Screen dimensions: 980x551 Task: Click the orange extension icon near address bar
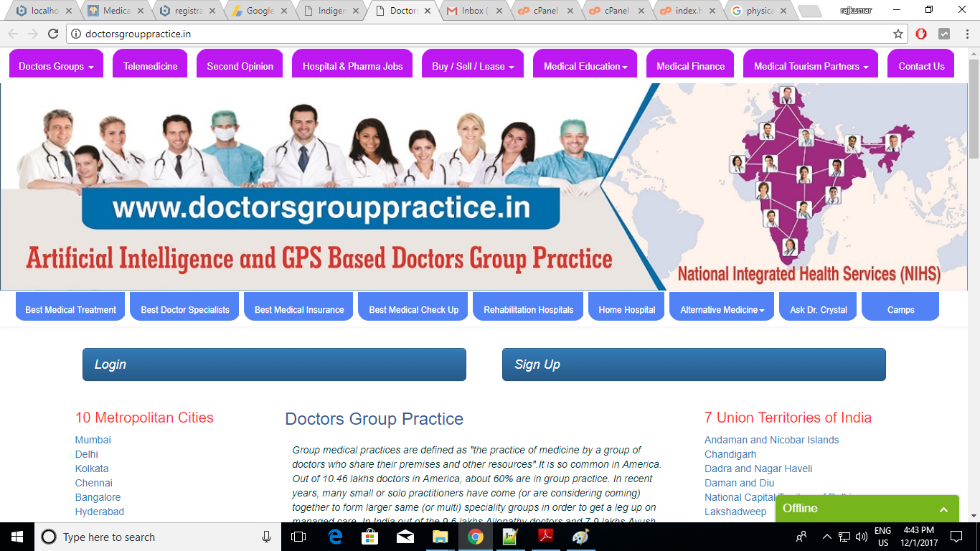(921, 33)
